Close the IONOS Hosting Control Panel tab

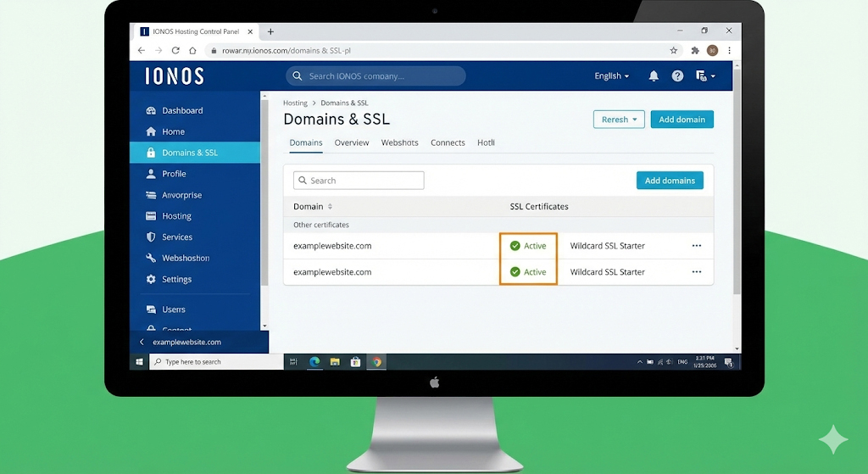point(250,31)
